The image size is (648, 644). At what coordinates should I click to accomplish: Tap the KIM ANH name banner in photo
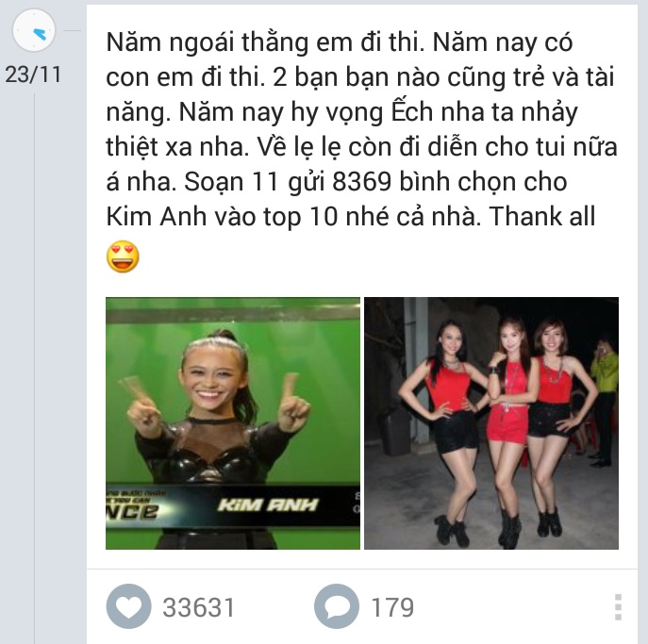(268, 504)
